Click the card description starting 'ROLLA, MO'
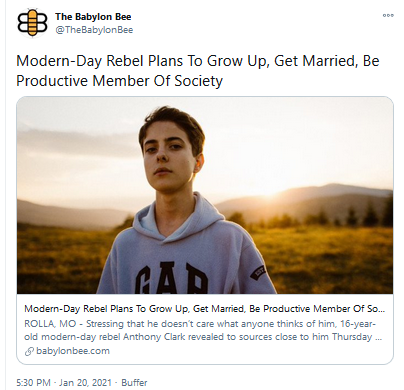Image resolution: width=404 pixels, height=390 pixels. [203, 330]
